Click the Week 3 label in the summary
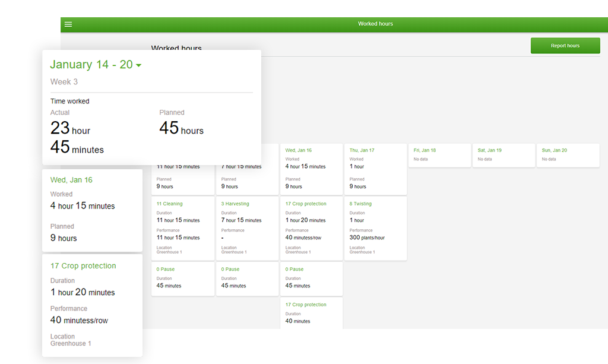The width and height of the screenshot is (608, 364). [64, 82]
